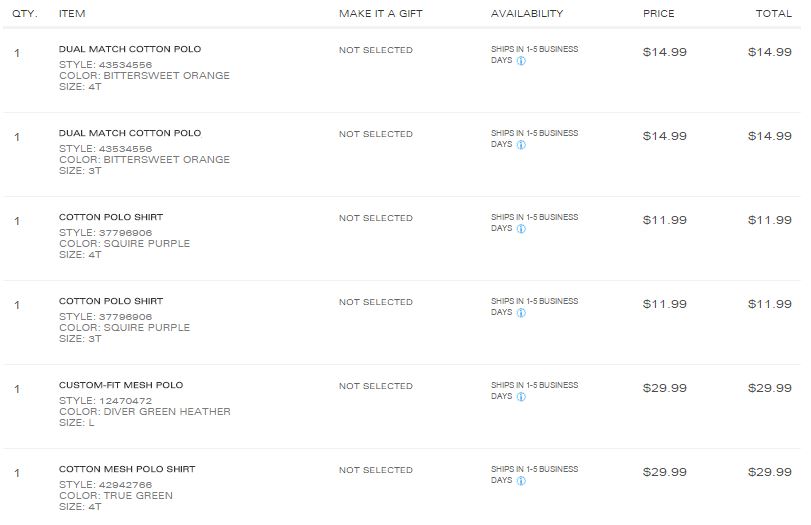Click Not Selected gift option for Custom-Fit Mesh Polo

pos(375,386)
